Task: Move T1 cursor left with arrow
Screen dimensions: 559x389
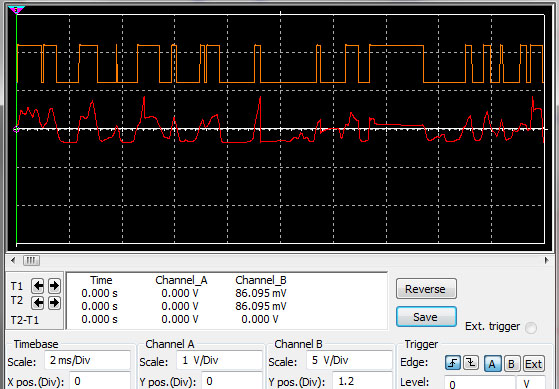Action: [38, 286]
